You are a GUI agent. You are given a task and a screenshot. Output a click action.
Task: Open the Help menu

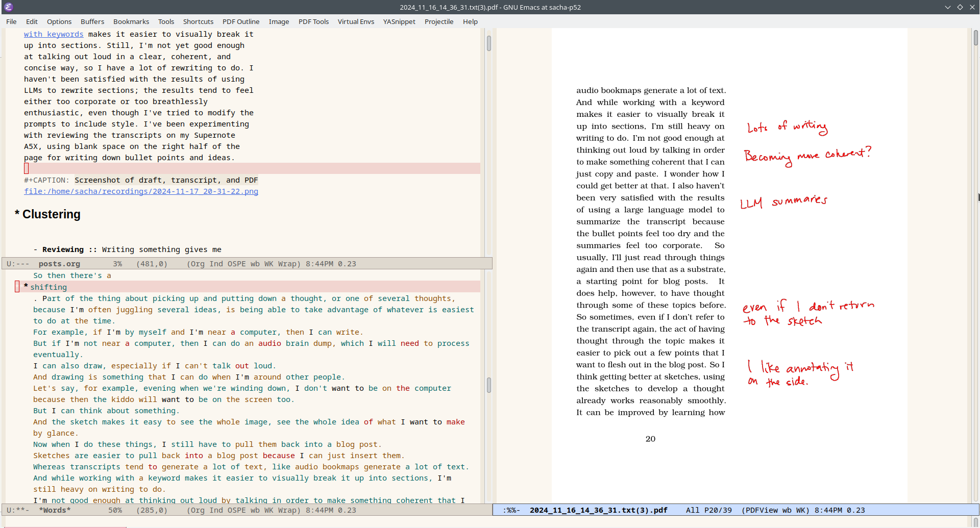pyautogui.click(x=470, y=21)
